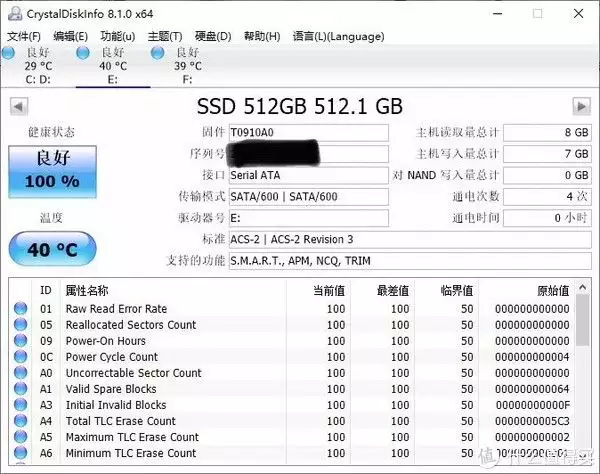Click the SATA/600 transfer mode field

(x=309, y=197)
